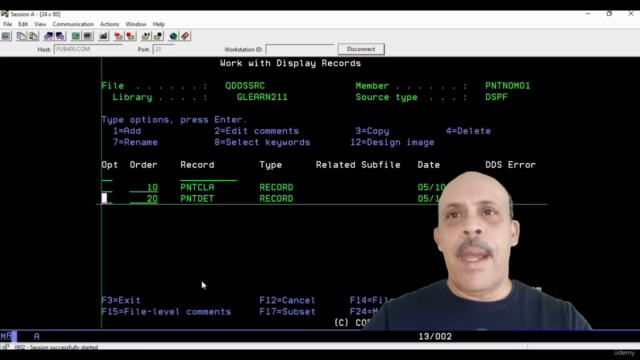Image resolution: width=640 pixels, height=360 pixels.
Task: Open the Actions menu
Action: (109, 24)
